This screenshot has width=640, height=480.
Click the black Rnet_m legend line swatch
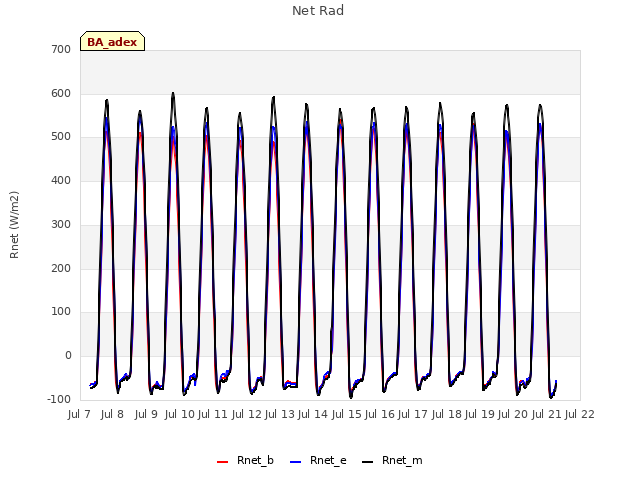(x=368, y=462)
